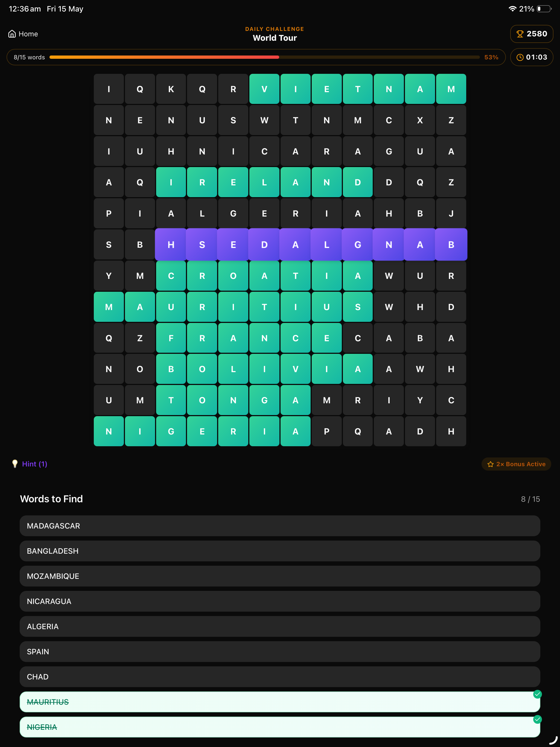Tap the green checkmark on NIGERIA
This screenshot has width=560, height=747.
(537, 719)
